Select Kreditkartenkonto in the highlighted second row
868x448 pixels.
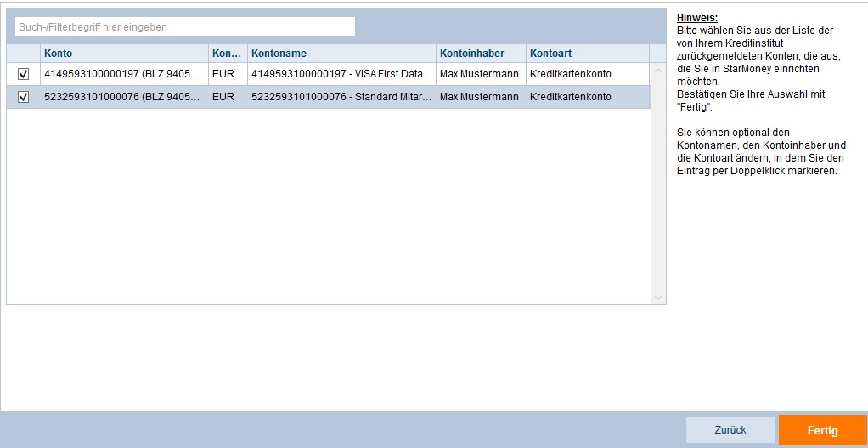click(571, 97)
